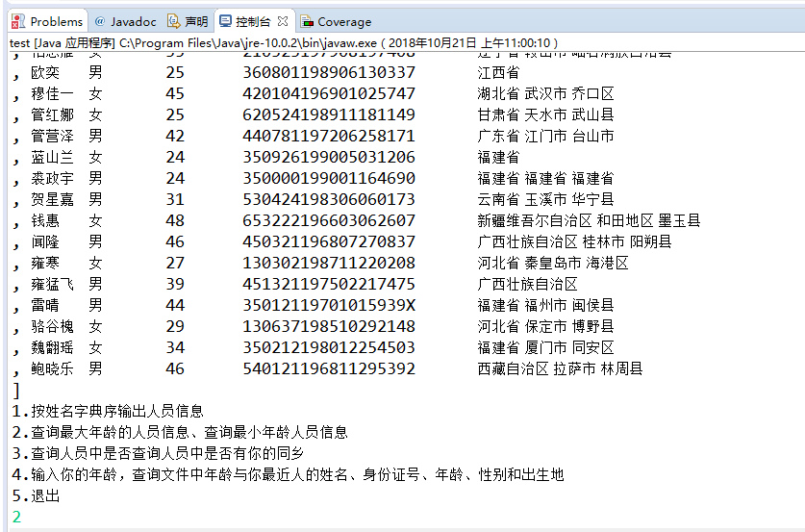Click the name 穆佳一
The width and height of the screenshot is (805, 532).
(52, 93)
